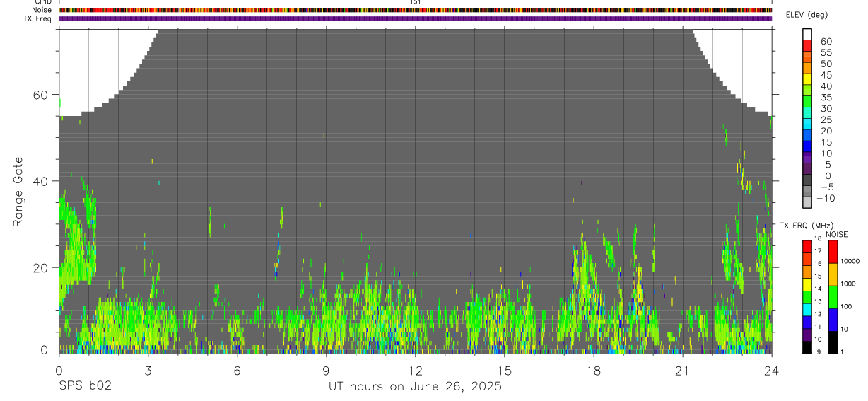
Task: Click the NOISE legend title above color bar
Action: click(x=836, y=235)
